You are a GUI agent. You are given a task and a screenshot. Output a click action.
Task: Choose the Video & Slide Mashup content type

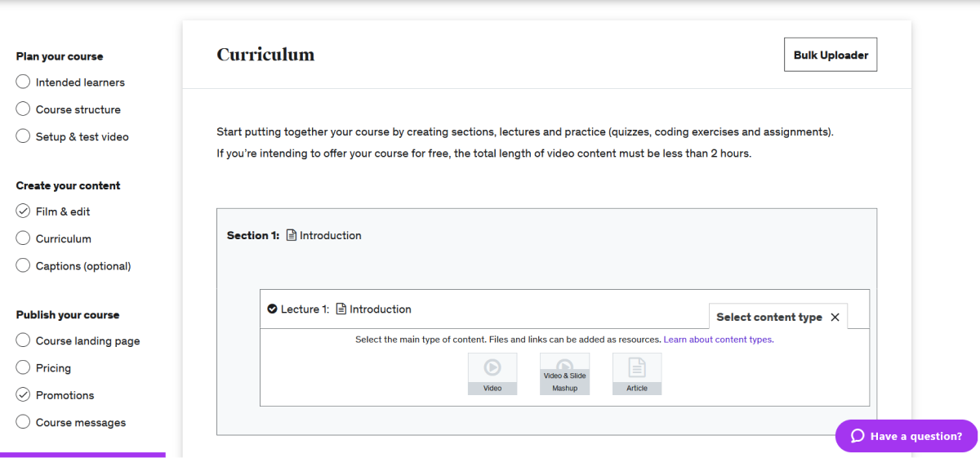tap(564, 374)
